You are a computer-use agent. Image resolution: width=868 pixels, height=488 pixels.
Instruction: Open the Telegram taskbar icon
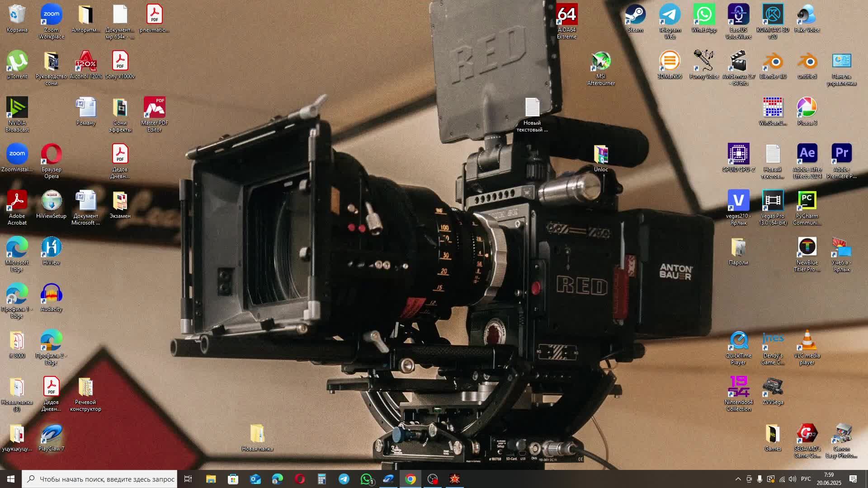click(x=344, y=479)
